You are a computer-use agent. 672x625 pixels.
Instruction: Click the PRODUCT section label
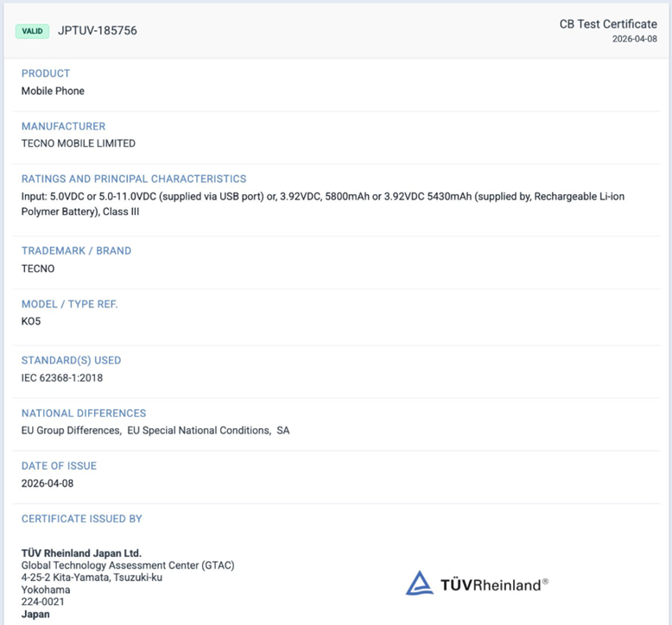pyautogui.click(x=46, y=73)
